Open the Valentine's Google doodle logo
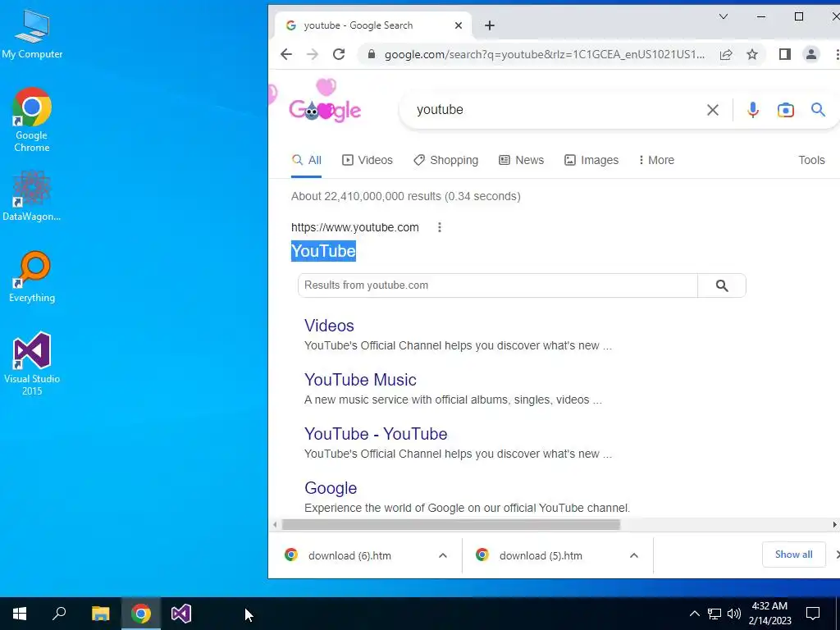840x630 pixels. click(x=324, y=102)
